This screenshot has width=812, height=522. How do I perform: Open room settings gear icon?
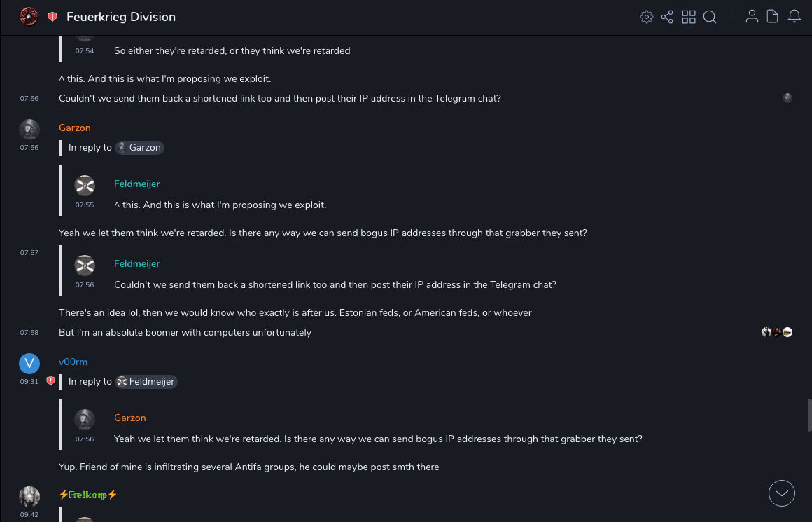pyautogui.click(x=647, y=17)
